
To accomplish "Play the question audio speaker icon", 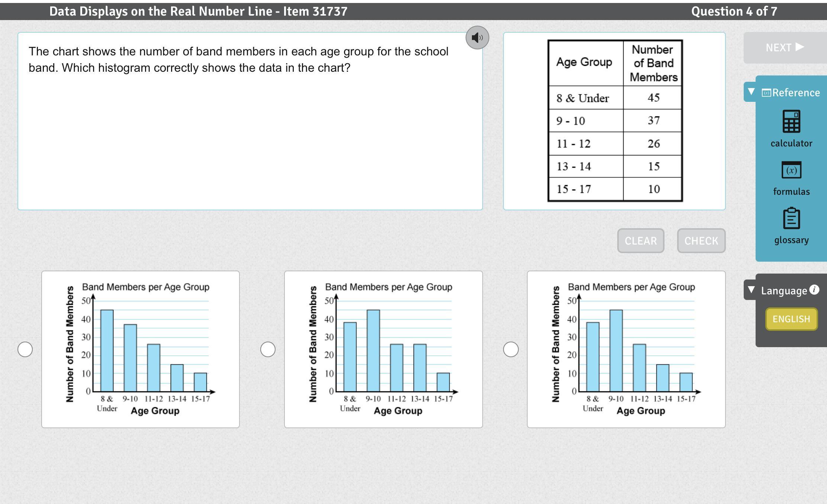I will click(477, 38).
